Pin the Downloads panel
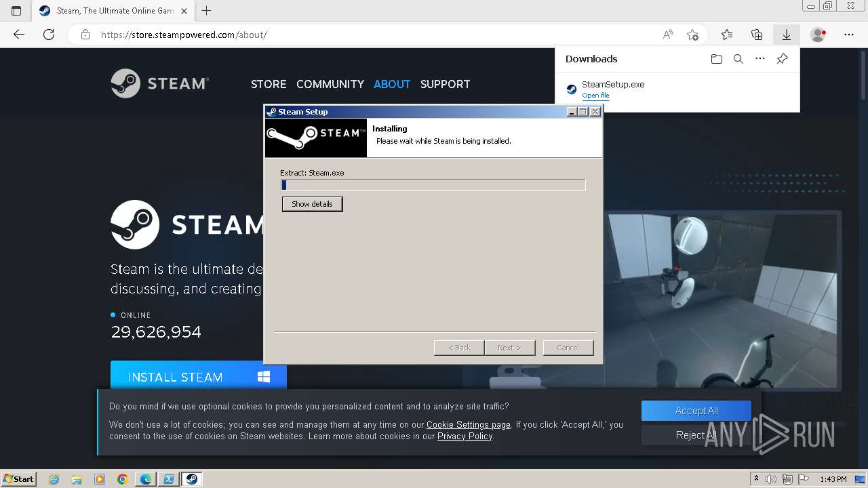Screen dimensions: 868x488 [x=782, y=59]
